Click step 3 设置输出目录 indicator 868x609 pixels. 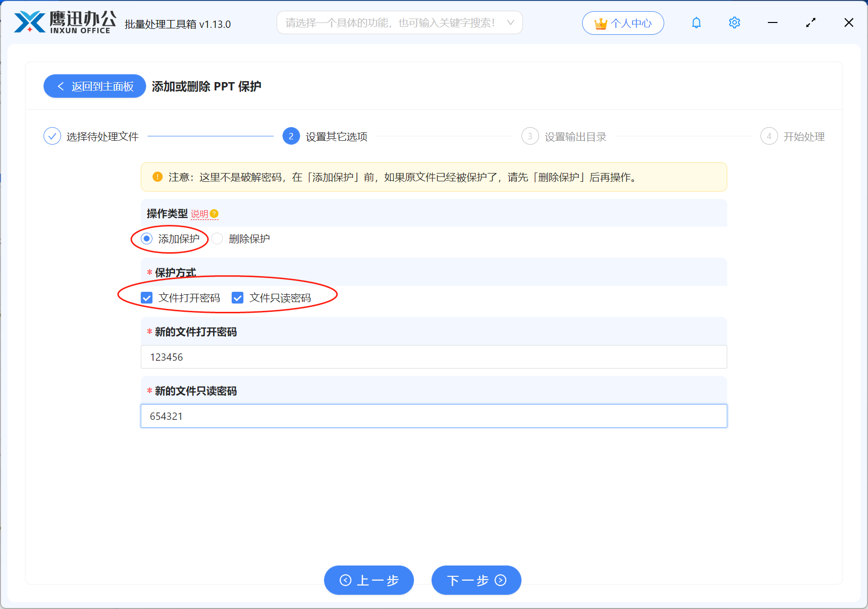coord(530,136)
